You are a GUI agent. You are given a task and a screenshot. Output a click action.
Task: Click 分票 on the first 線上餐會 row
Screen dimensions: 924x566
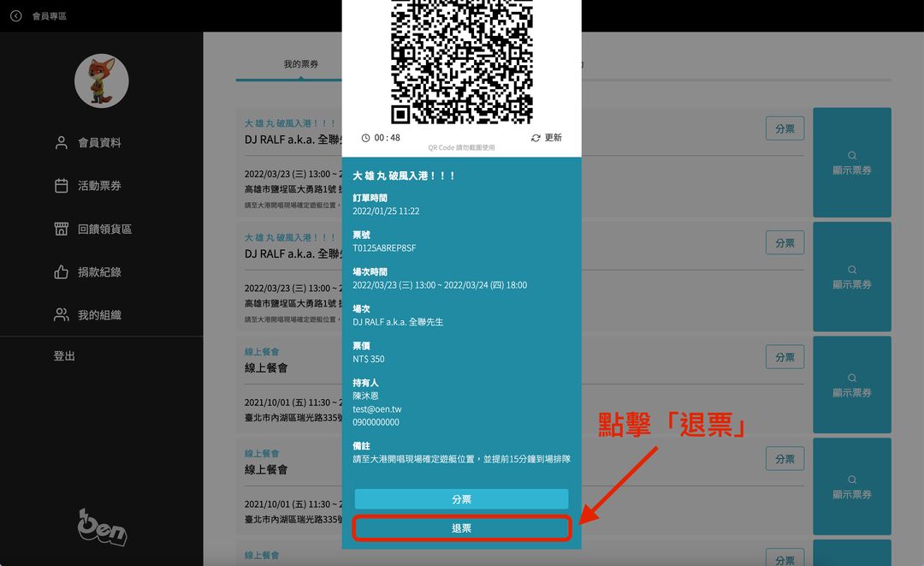click(x=785, y=357)
